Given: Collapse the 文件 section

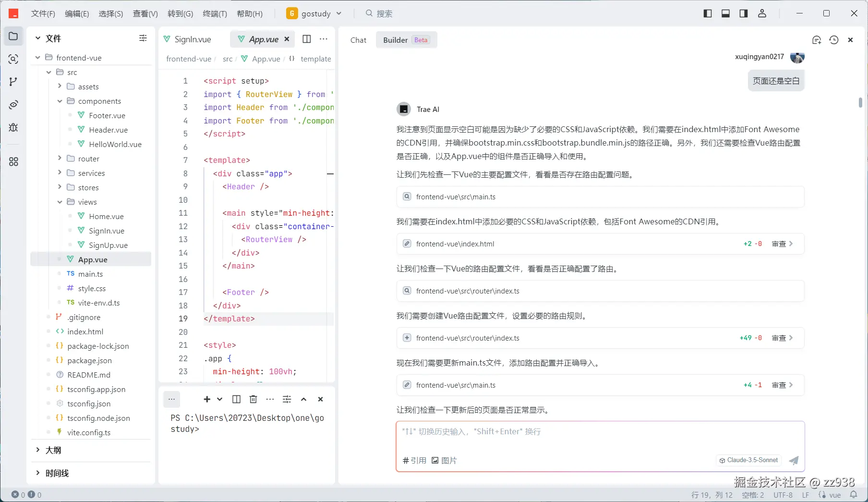Looking at the screenshot, I should pos(38,38).
